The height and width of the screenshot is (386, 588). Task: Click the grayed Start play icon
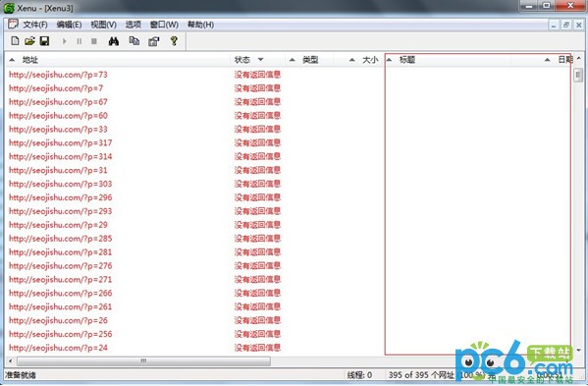coord(65,41)
